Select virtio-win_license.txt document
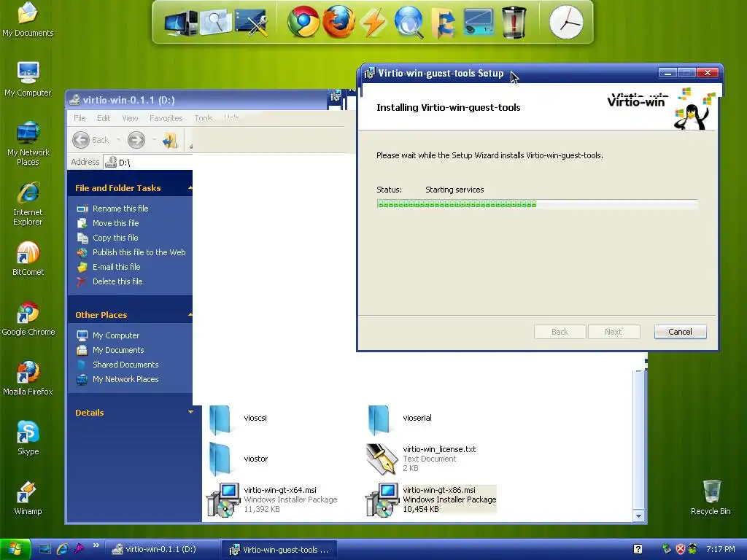The image size is (747, 560). click(x=421, y=459)
